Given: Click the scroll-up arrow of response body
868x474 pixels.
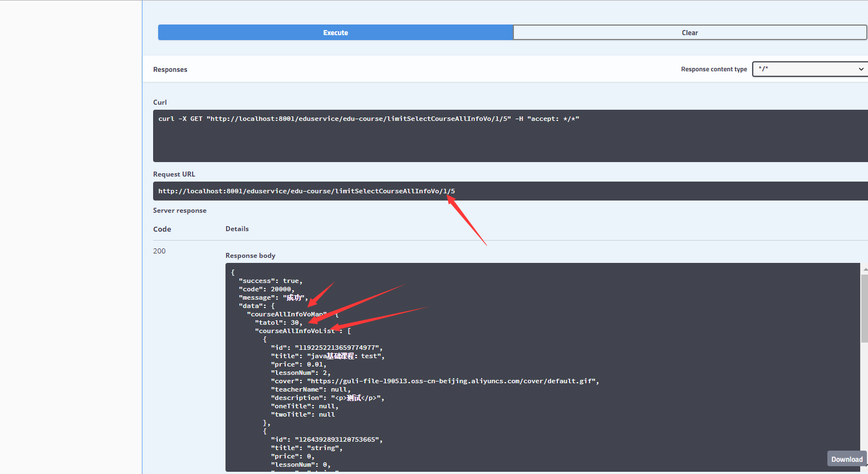Looking at the screenshot, I should [865, 269].
